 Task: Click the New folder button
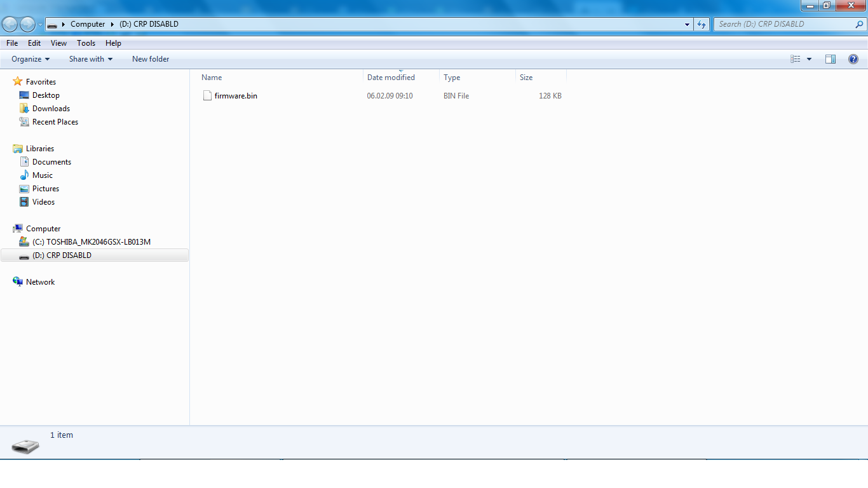click(x=151, y=59)
